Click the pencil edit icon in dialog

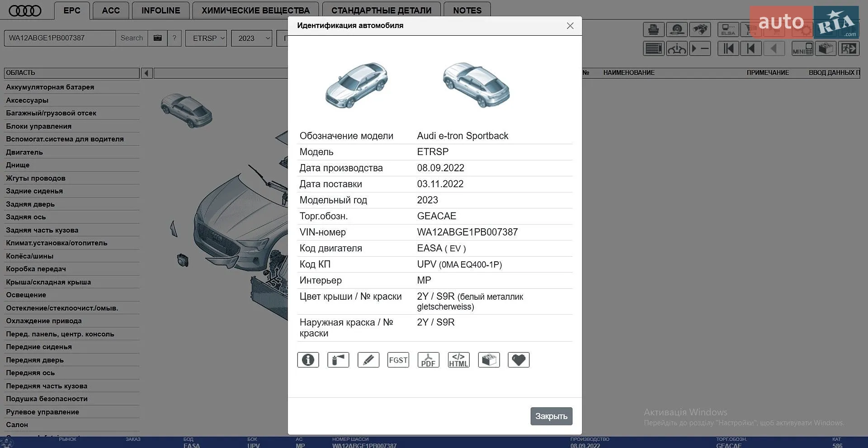pos(368,360)
